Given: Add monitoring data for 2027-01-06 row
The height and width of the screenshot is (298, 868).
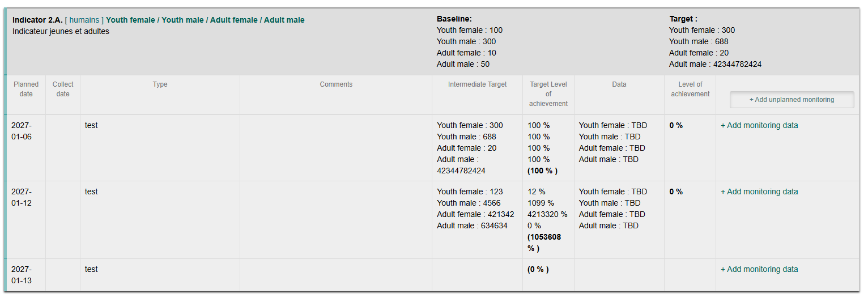Looking at the screenshot, I should (759, 125).
